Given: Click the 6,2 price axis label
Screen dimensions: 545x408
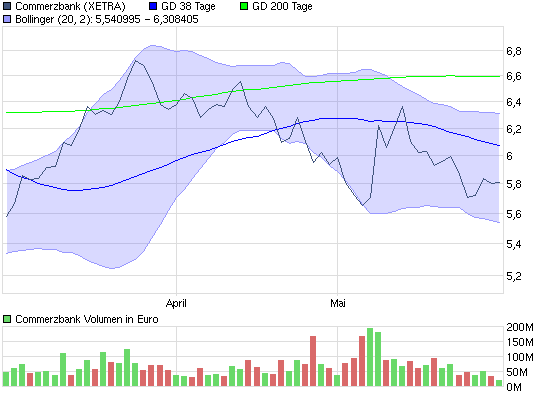Looking at the screenshot, I should pos(514,129).
